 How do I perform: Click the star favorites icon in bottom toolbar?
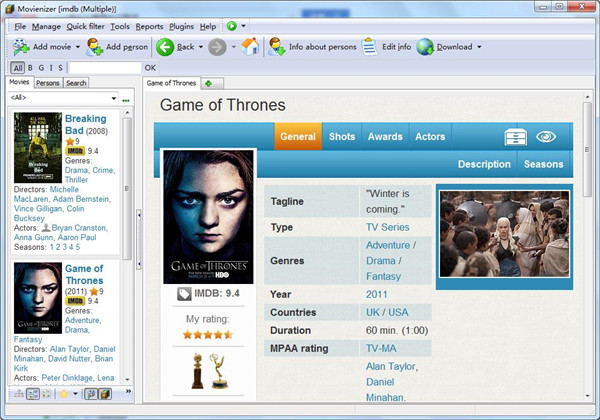[x=64, y=393]
